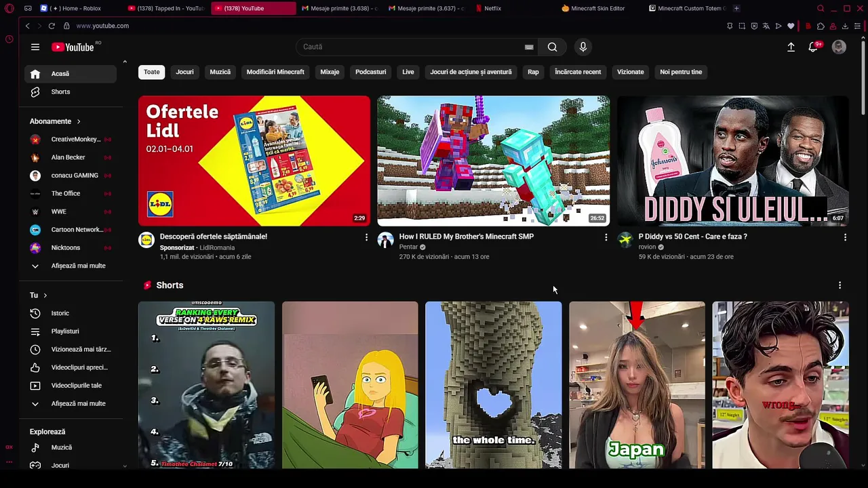This screenshot has width=868, height=488.
Task: Expand the Tu section
Action: tap(39, 295)
